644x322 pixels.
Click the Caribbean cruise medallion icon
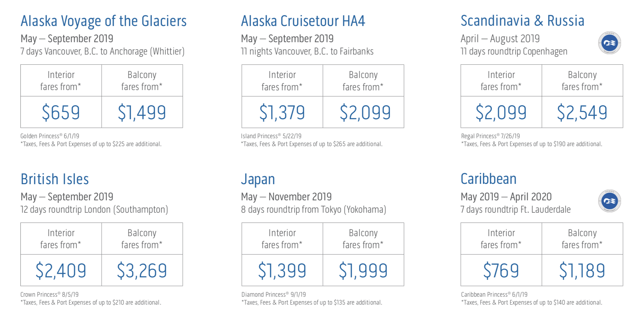click(x=609, y=201)
